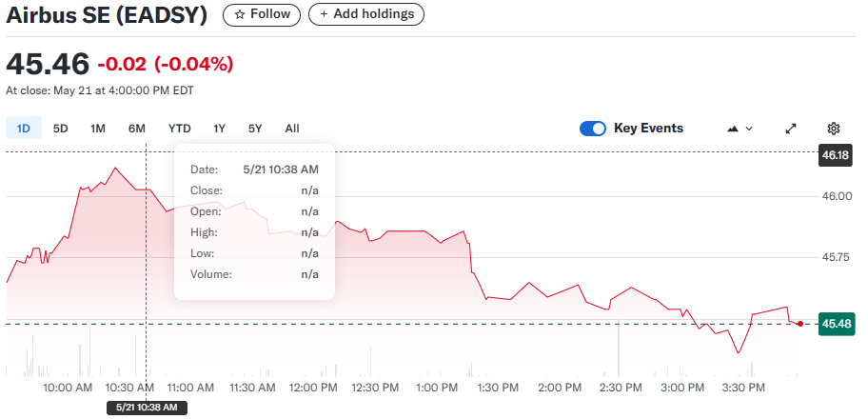868x419 pixels.
Task: Click the Date row in tooltip
Action: 255,170
